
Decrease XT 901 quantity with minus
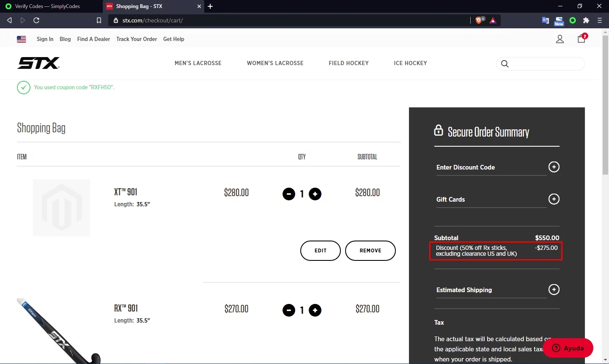(289, 194)
